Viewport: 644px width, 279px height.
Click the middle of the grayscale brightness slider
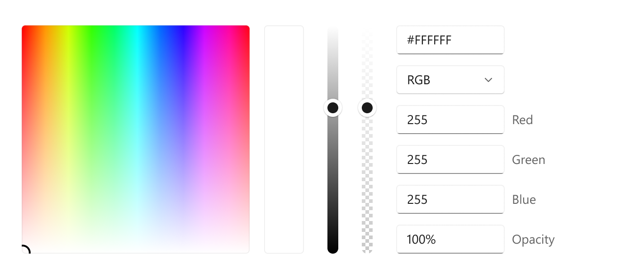(x=333, y=140)
